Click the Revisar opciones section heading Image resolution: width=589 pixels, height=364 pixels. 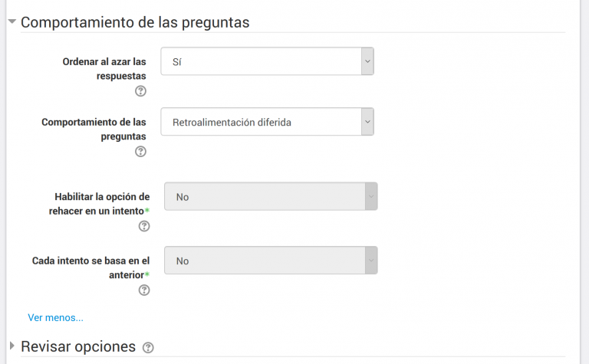tap(78, 346)
